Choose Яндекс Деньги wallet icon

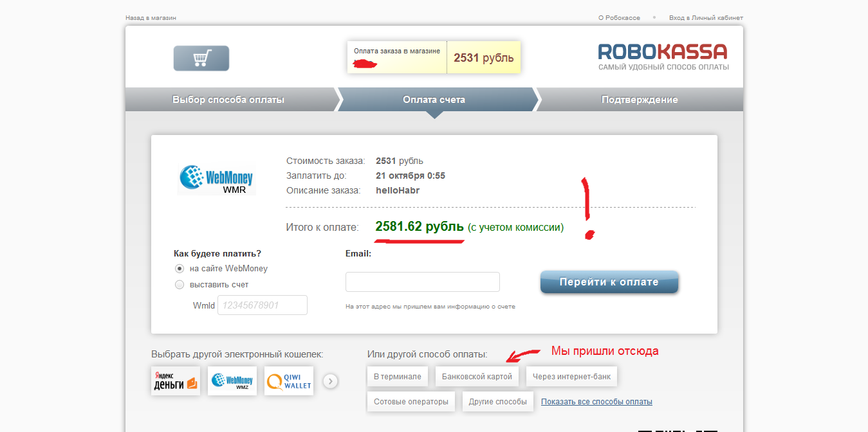click(176, 381)
